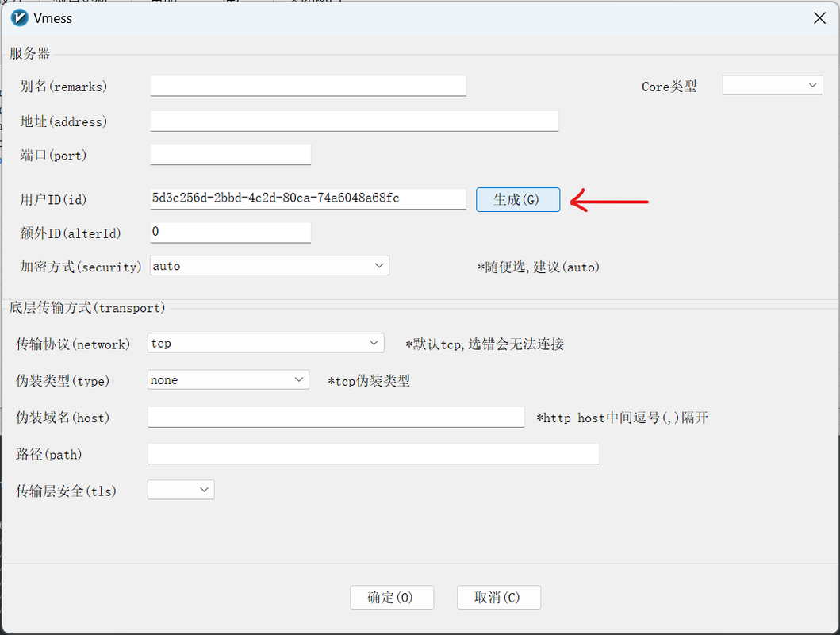Click the *tcp伪装类型 hint text

pyautogui.click(x=369, y=381)
